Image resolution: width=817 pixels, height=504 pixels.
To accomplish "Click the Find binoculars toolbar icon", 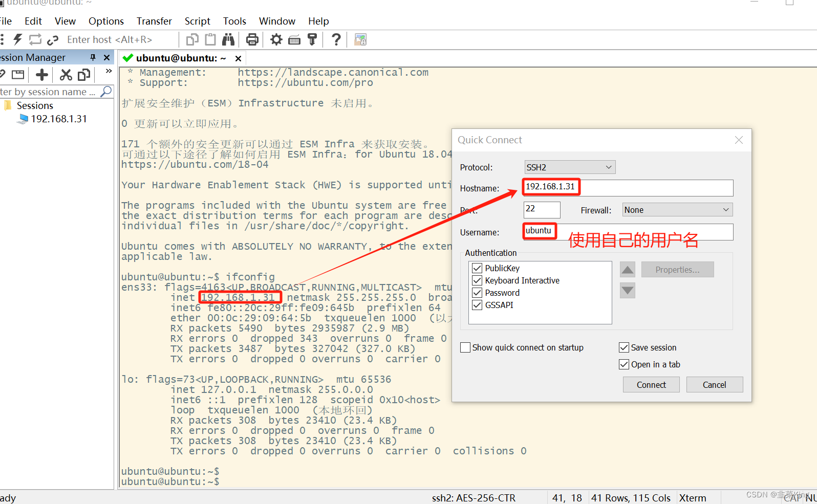I will click(x=228, y=39).
